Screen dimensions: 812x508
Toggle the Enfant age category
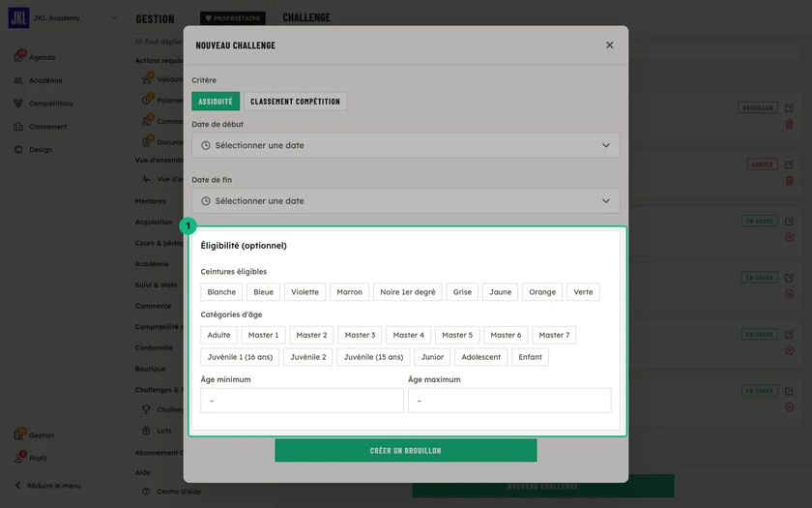click(x=530, y=357)
